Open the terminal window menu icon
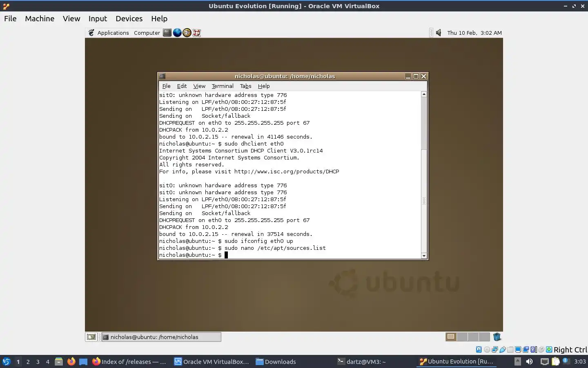Viewport: 588px width, 368px height. tap(162, 76)
